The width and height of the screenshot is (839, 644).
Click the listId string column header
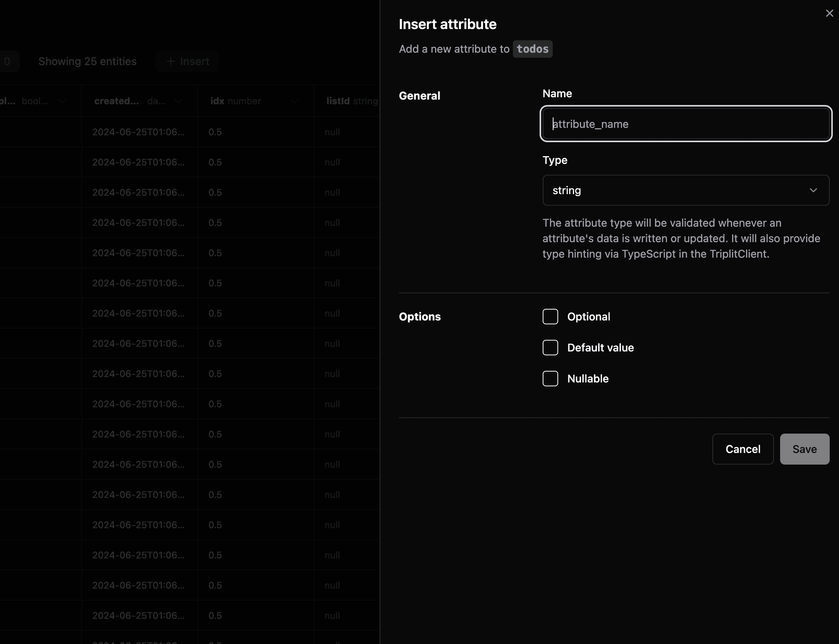352,101
